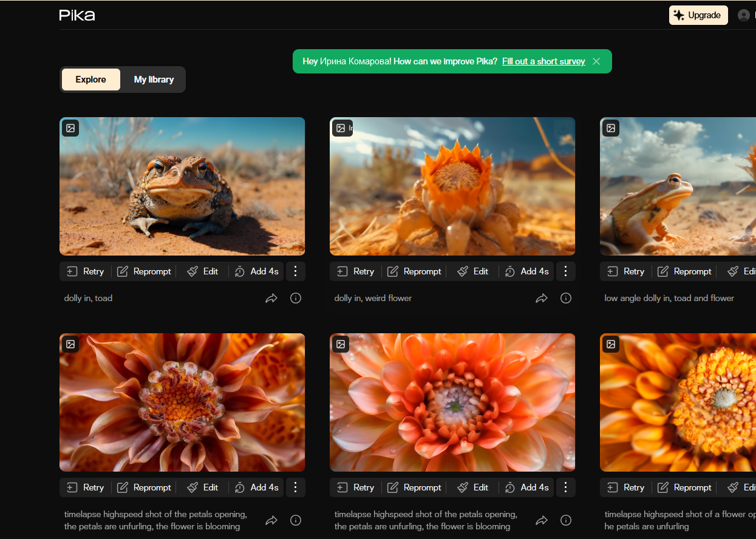The height and width of the screenshot is (539, 756).
Task: Share the 'dolly in, weird flower' video
Action: tap(542, 298)
